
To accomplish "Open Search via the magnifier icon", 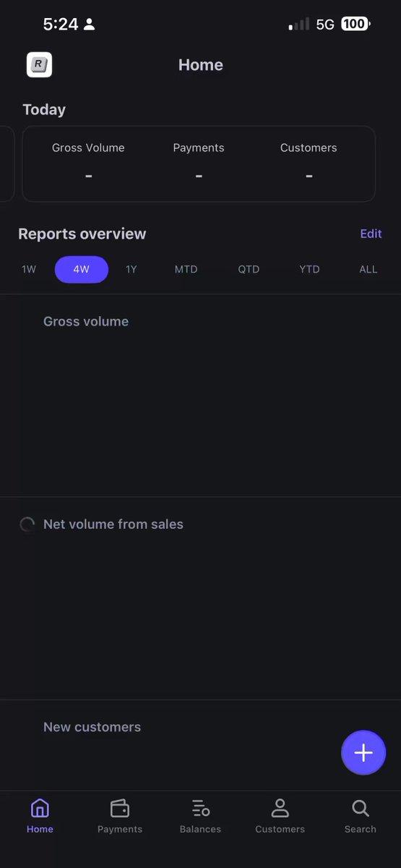I will point(361,808).
